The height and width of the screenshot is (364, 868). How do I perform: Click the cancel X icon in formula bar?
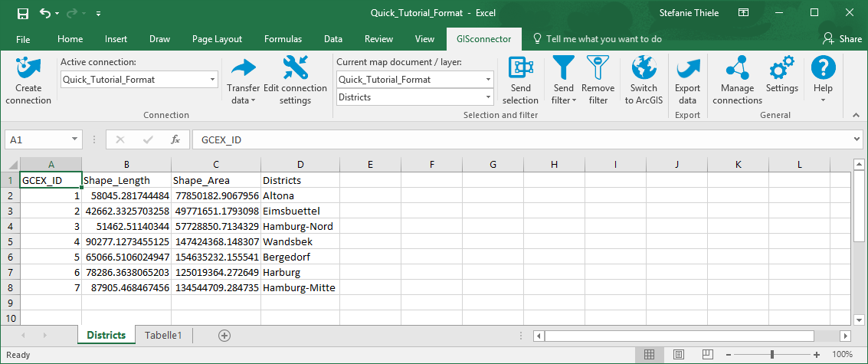120,140
